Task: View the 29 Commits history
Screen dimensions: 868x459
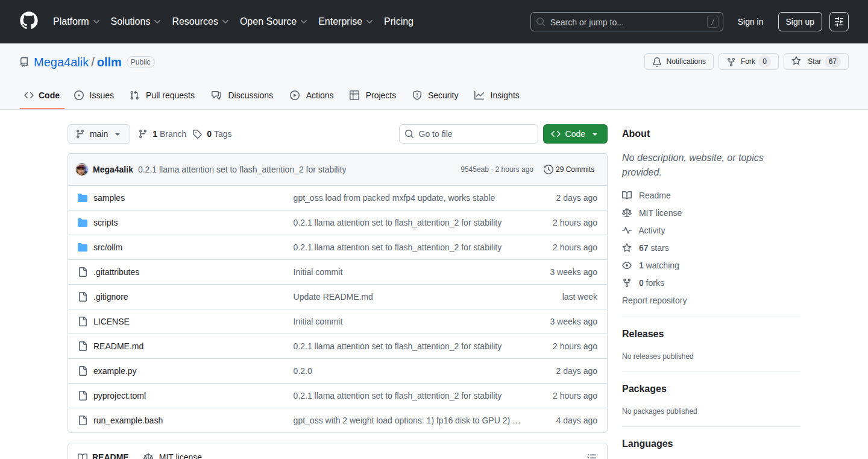Action: (569, 169)
